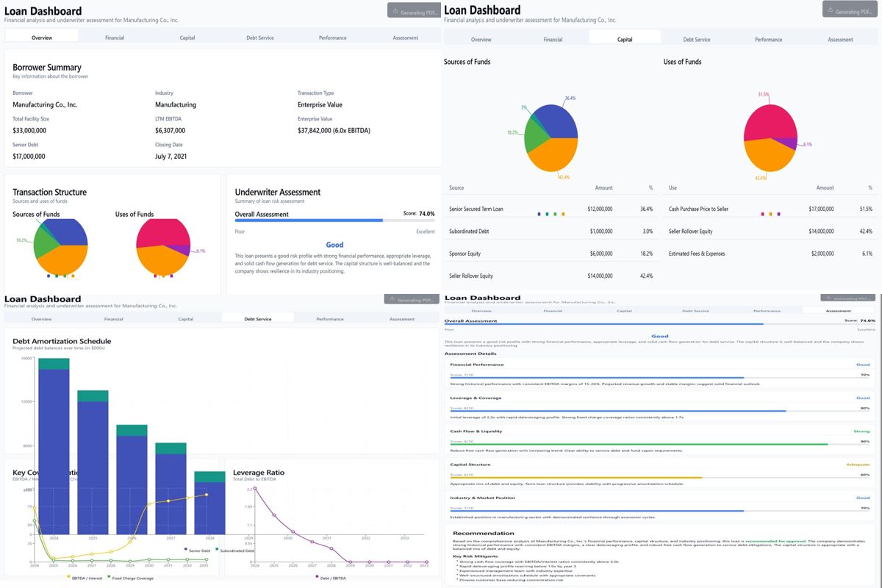Screen dimensions: 882x588
Task: Select the highlighted Capital tab
Action: pos(625,39)
